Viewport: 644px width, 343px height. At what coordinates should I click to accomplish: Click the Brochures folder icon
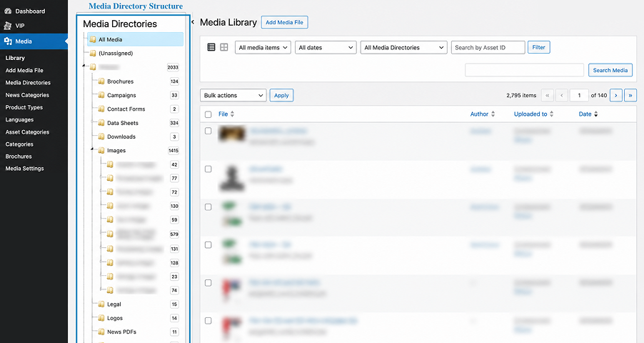point(101,81)
